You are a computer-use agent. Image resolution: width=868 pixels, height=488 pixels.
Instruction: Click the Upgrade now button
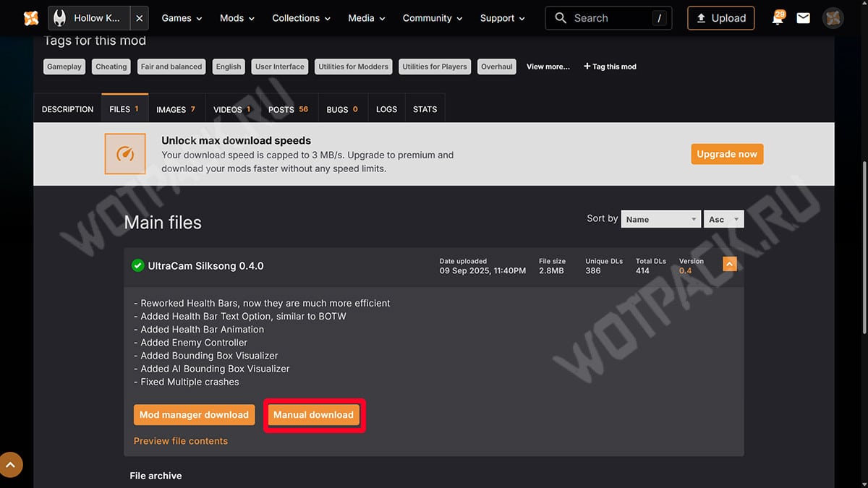(727, 154)
